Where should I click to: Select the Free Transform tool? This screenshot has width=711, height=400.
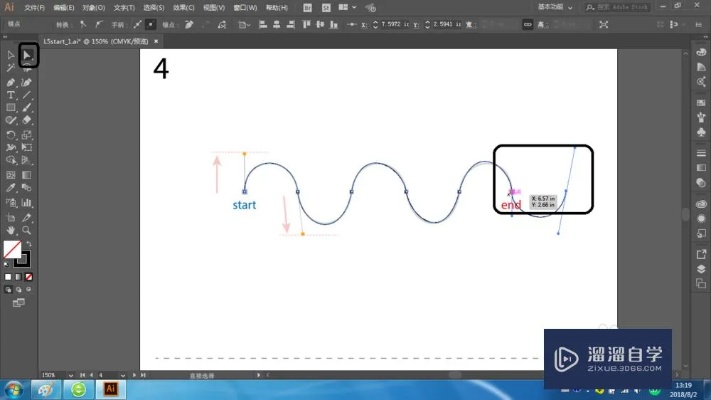point(27,147)
